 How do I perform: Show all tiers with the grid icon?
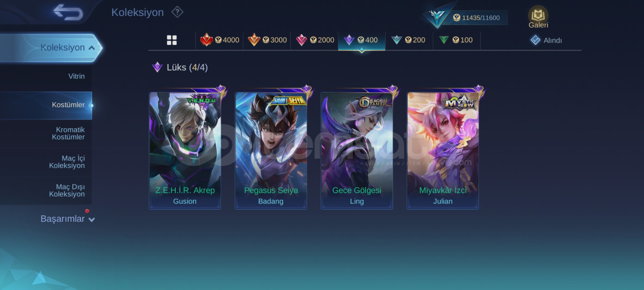[172, 40]
